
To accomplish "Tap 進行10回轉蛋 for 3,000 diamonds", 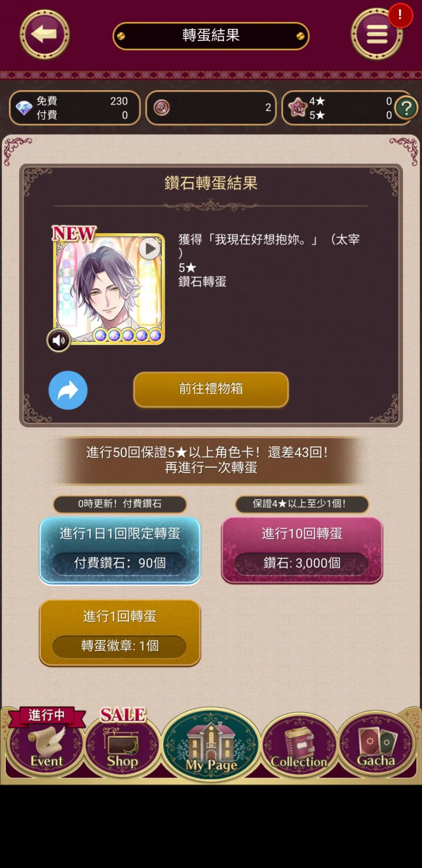I will 302,550.
